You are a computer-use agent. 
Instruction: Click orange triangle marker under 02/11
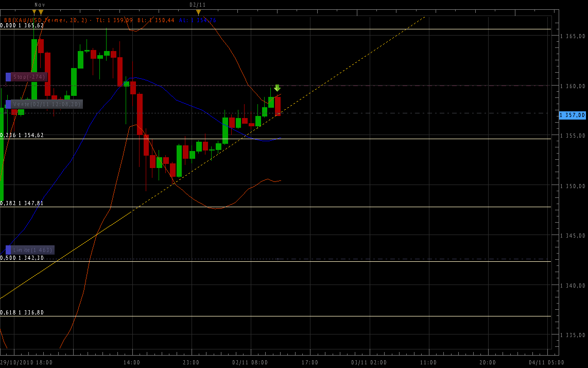[x=198, y=12]
